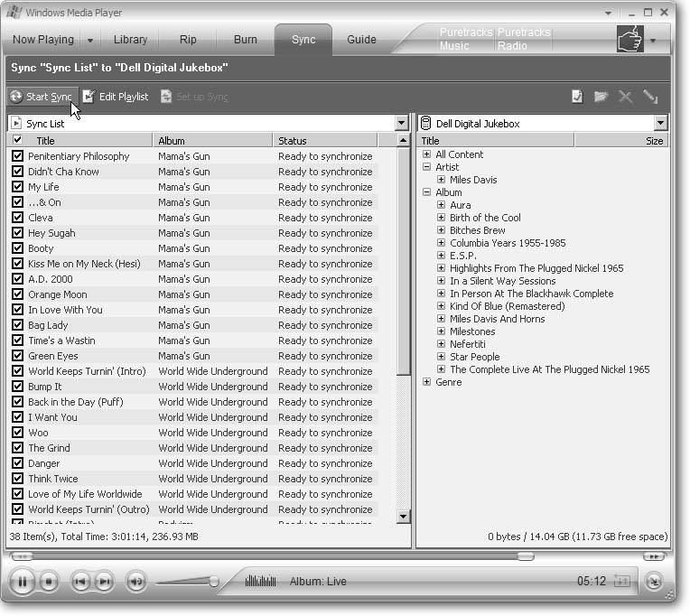Skip to the previous track
Image resolution: width=690 pixels, height=616 pixels.
80,582
